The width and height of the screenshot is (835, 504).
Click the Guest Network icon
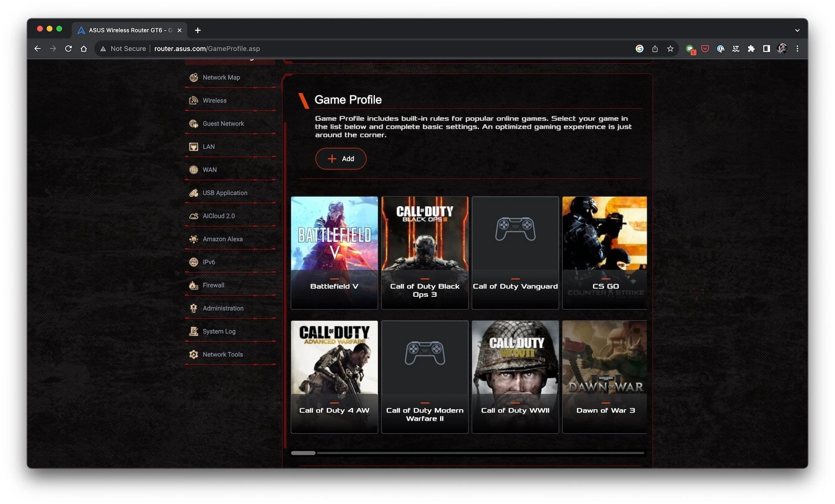(x=194, y=123)
